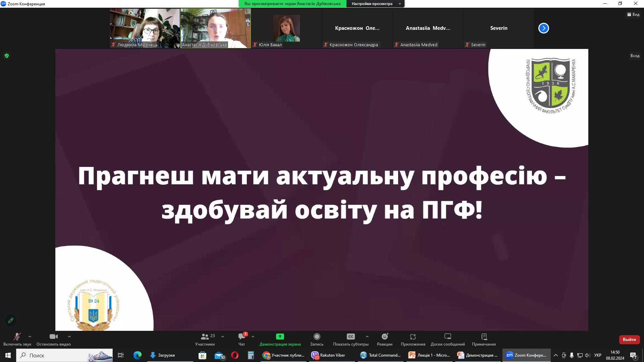Unmute with Включить звук microphone button
The height and width of the screenshot is (362, 644).
point(17,337)
